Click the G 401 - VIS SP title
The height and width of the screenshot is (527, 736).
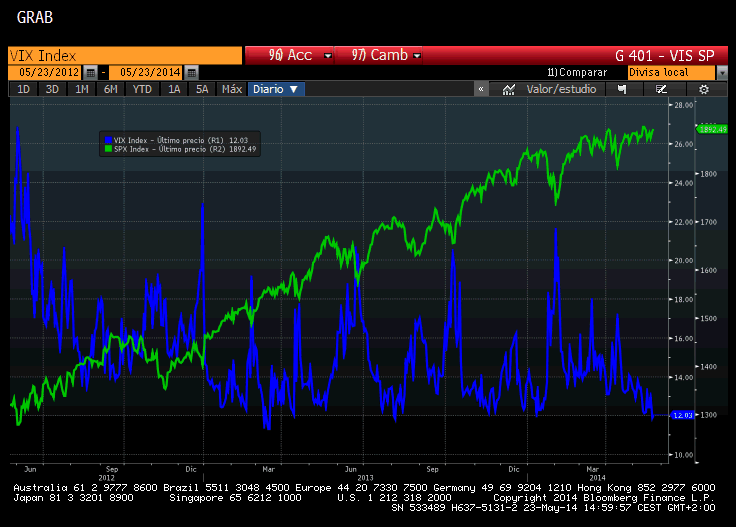click(664, 56)
